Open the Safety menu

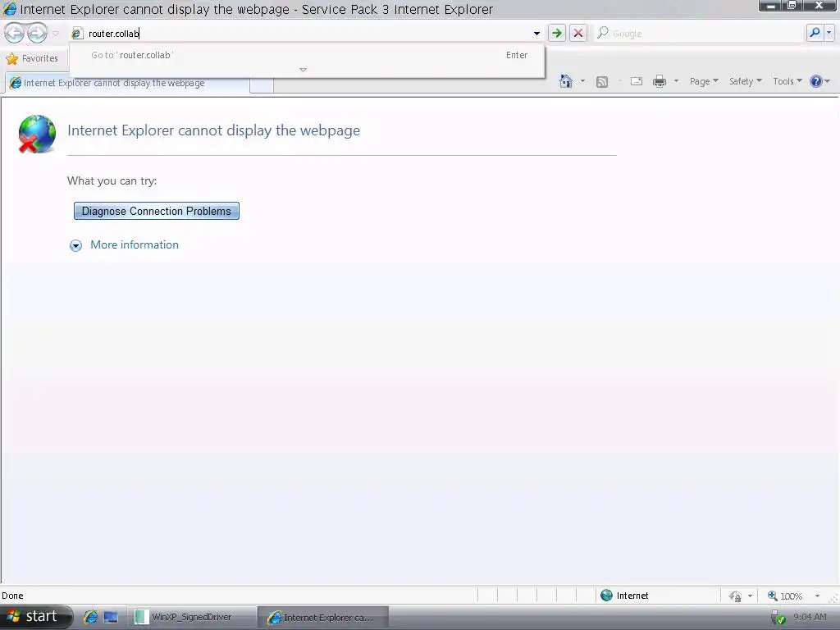tap(745, 81)
